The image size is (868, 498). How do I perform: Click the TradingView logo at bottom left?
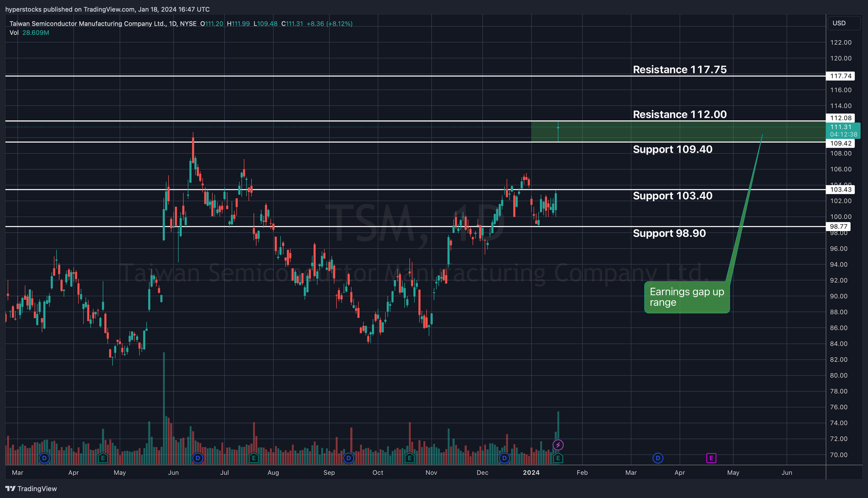click(31, 489)
